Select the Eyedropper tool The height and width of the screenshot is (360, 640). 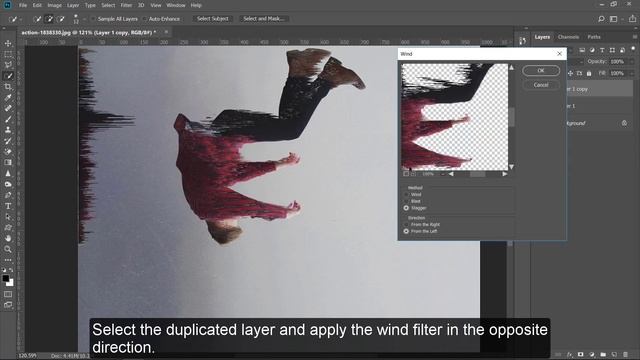click(x=8, y=98)
